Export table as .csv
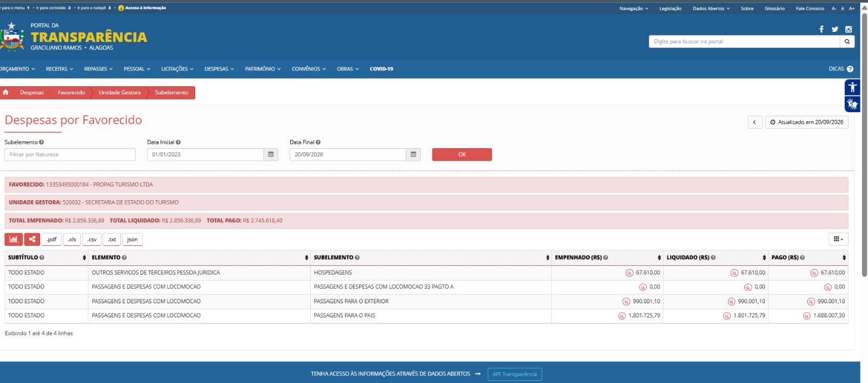868x383 pixels. pyautogui.click(x=92, y=239)
